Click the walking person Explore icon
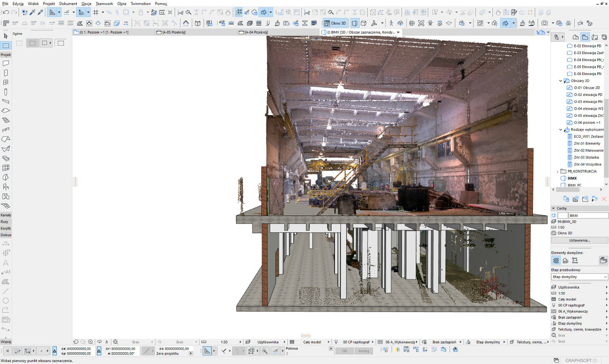The image size is (609, 364). [x=391, y=23]
